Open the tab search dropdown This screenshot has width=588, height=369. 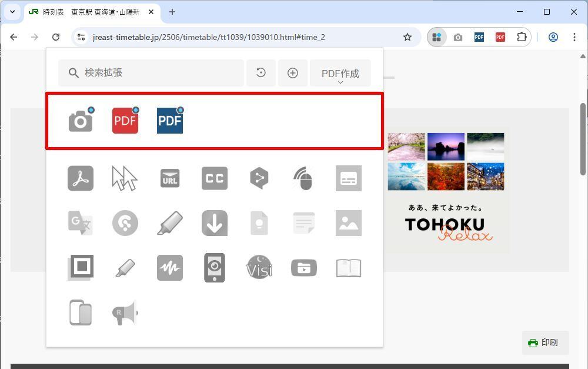[x=12, y=12]
